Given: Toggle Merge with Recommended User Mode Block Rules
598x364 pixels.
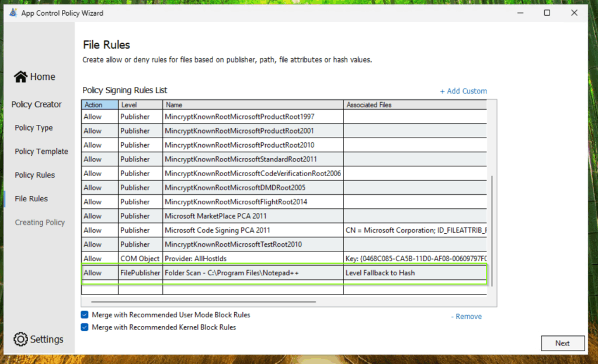Looking at the screenshot, I should (85, 315).
